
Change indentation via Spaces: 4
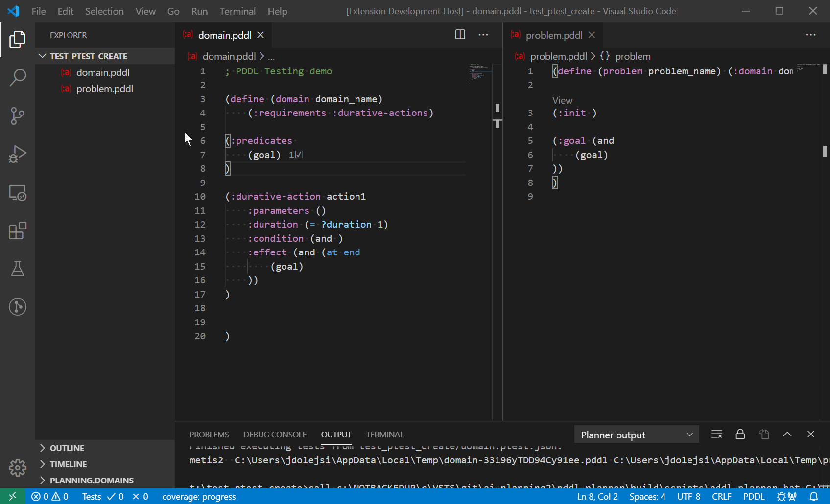[x=647, y=496]
